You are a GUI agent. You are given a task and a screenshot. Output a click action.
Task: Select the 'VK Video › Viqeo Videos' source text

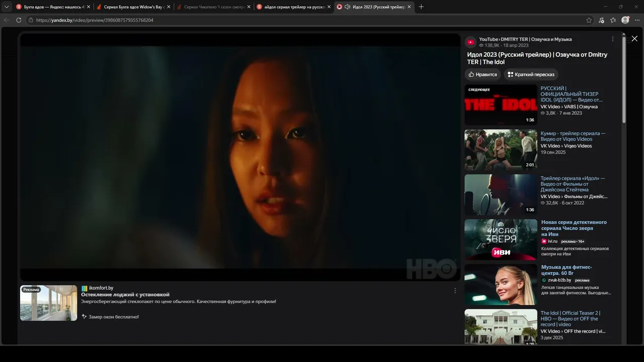tap(567, 146)
